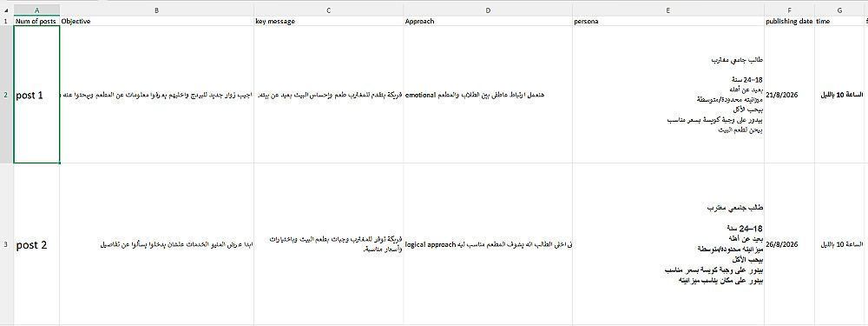Select column B header

(157, 10)
